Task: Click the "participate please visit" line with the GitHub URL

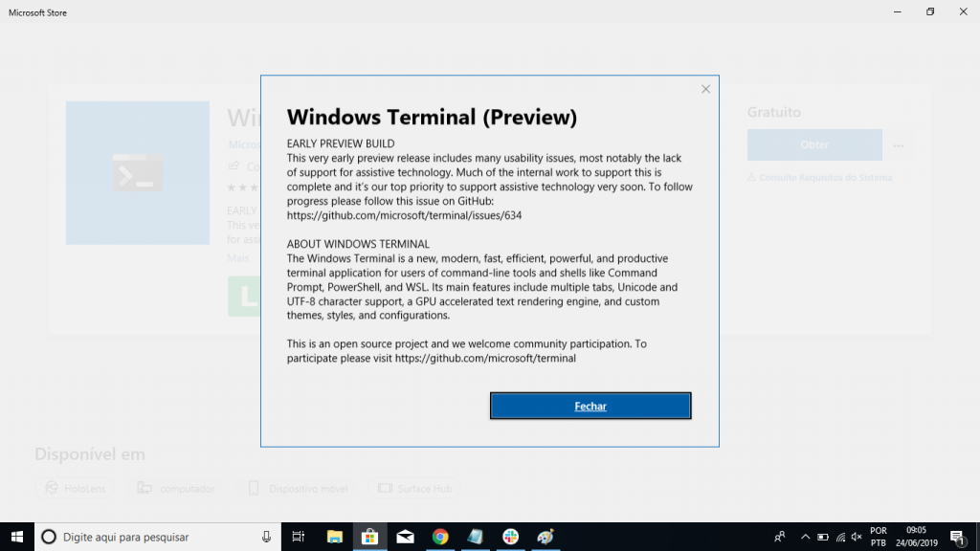Action: [x=432, y=359]
